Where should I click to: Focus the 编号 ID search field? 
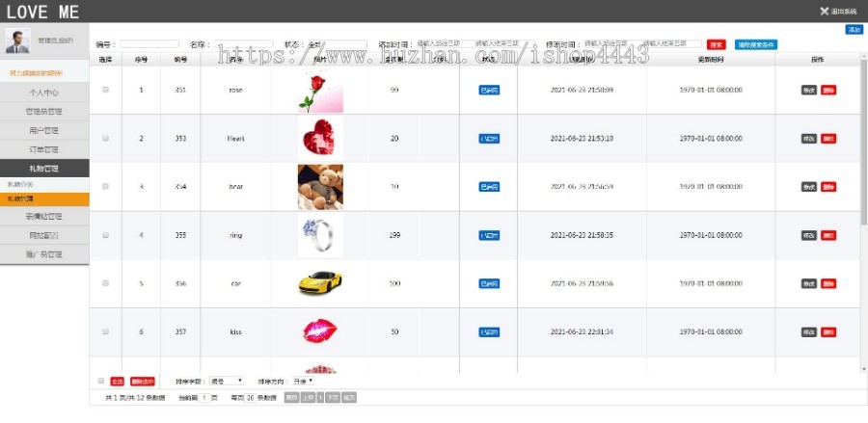[x=149, y=44]
